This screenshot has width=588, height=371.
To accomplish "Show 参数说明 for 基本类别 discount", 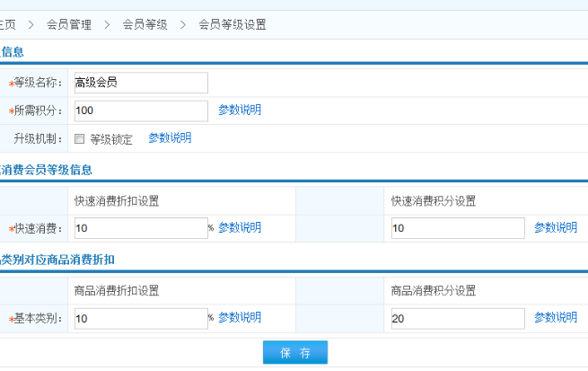I will click(x=240, y=318).
